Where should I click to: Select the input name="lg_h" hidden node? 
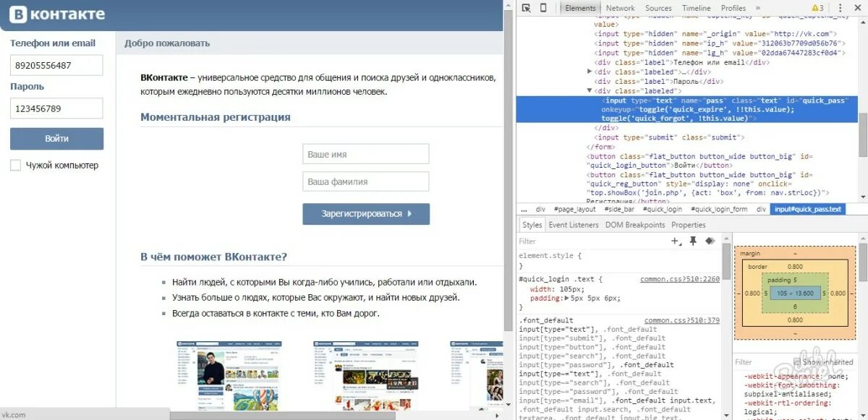[719, 53]
